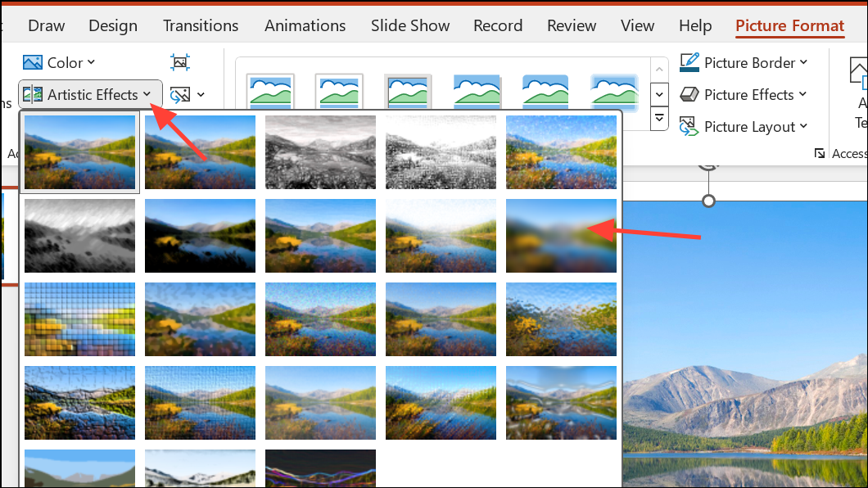Go to the Animations tab
Screen dimensions: 868x488
pos(305,25)
